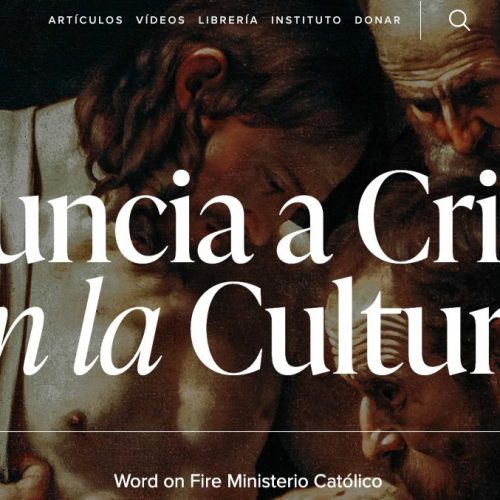Open the ARTÍCULOS menu item

(86, 20)
